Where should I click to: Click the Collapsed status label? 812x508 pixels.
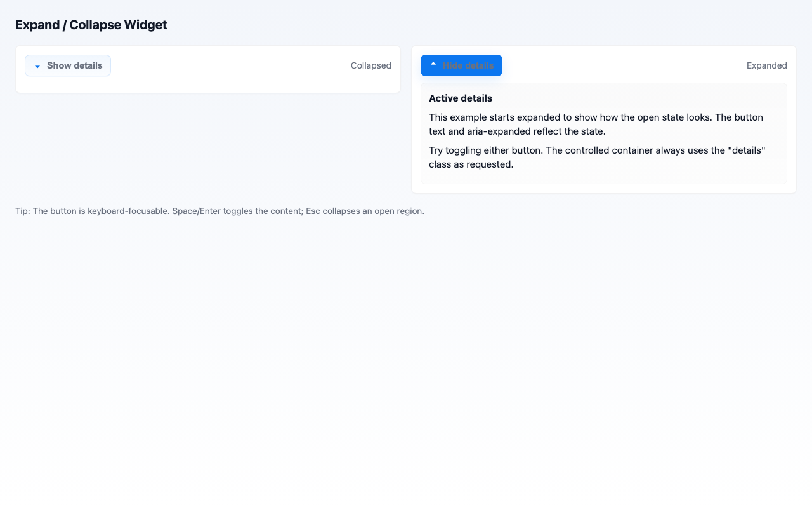pos(370,65)
